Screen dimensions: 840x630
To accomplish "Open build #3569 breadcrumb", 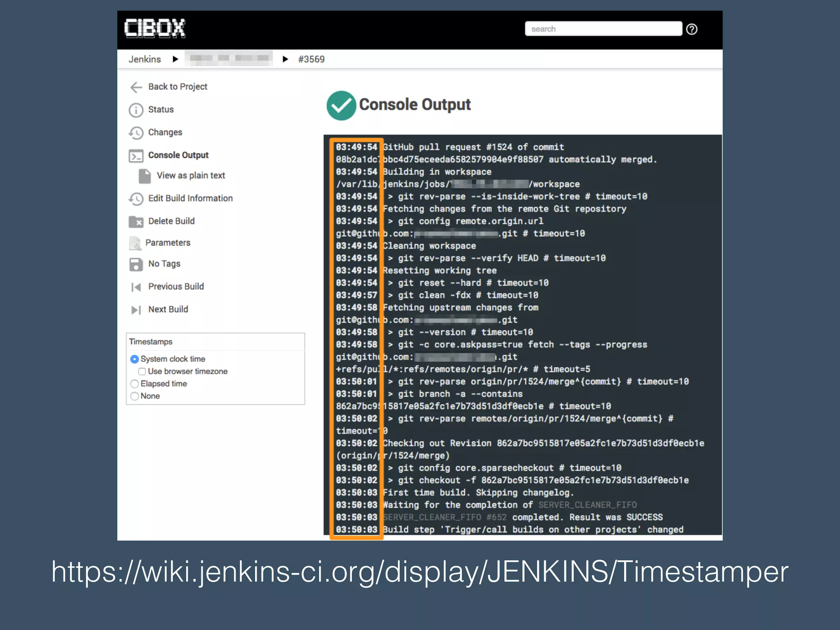I will [311, 59].
